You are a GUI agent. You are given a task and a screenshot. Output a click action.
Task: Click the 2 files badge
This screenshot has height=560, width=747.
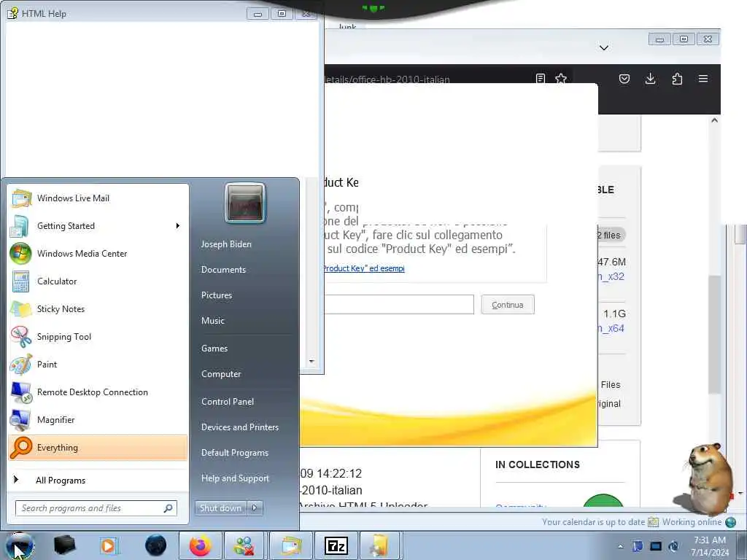611,236
